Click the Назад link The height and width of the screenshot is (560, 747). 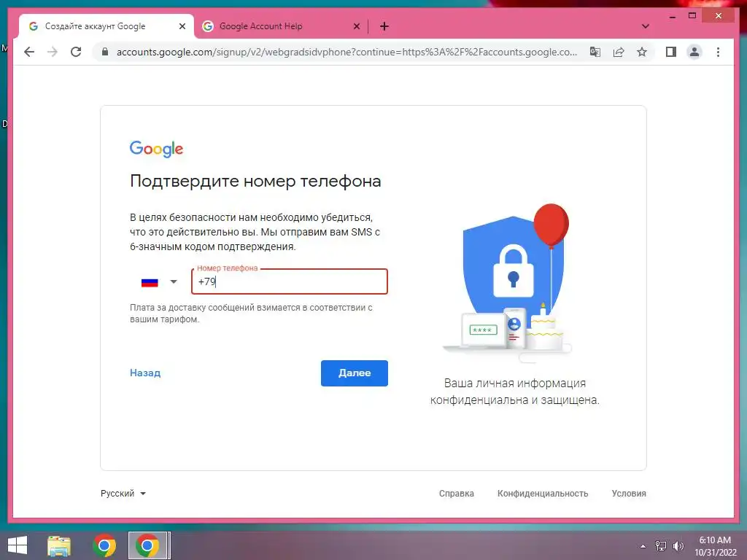145,373
